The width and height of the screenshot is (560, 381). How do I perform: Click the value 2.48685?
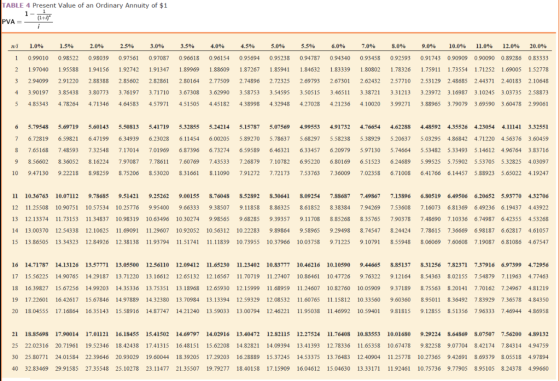(x=458, y=81)
